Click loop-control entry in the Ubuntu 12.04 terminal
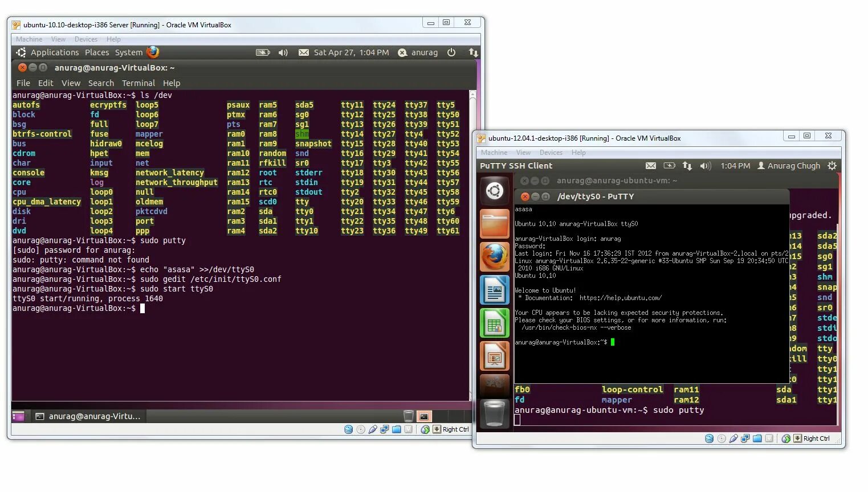 tap(632, 389)
